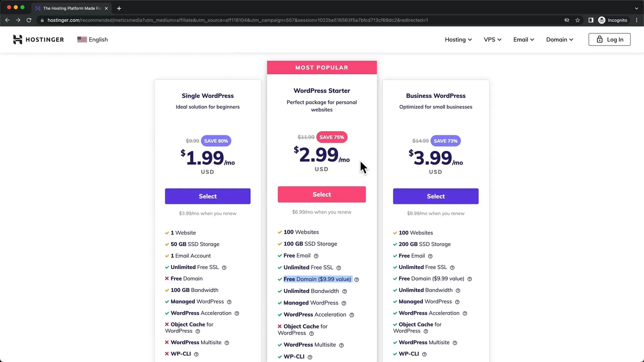Select the Business WordPress plan
Screen dimensions: 644x362
click(x=436, y=196)
